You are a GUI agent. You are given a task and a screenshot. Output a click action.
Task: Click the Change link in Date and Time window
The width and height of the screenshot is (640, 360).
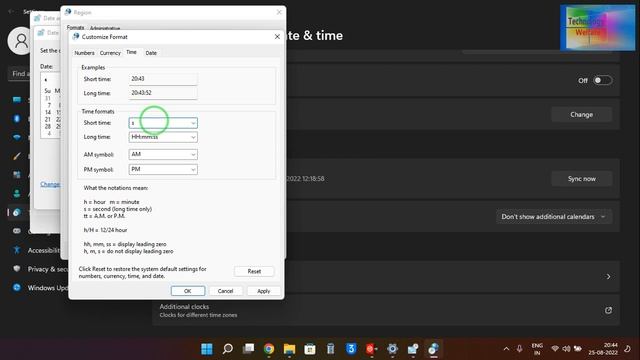pos(50,184)
